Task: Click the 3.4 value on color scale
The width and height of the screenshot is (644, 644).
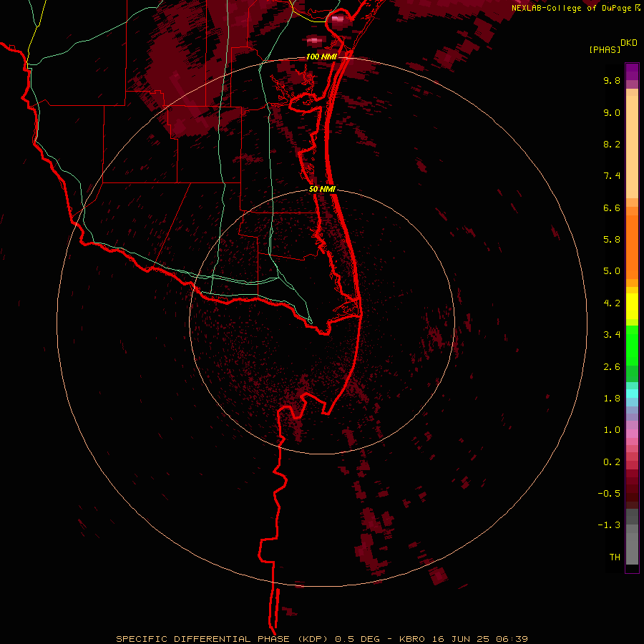Action: [612, 335]
